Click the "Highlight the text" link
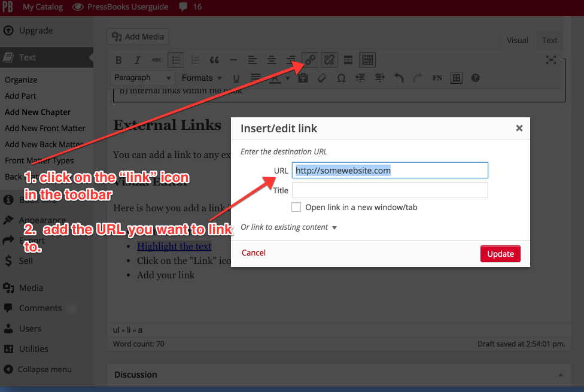This screenshot has width=584, height=392. pyautogui.click(x=174, y=247)
